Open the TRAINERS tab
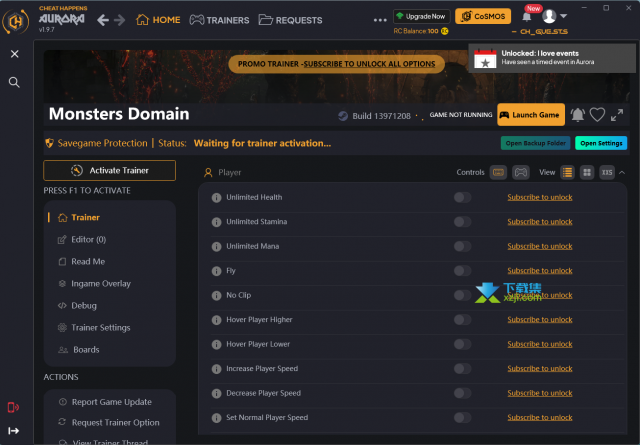This screenshot has height=445, width=640. pyautogui.click(x=220, y=20)
